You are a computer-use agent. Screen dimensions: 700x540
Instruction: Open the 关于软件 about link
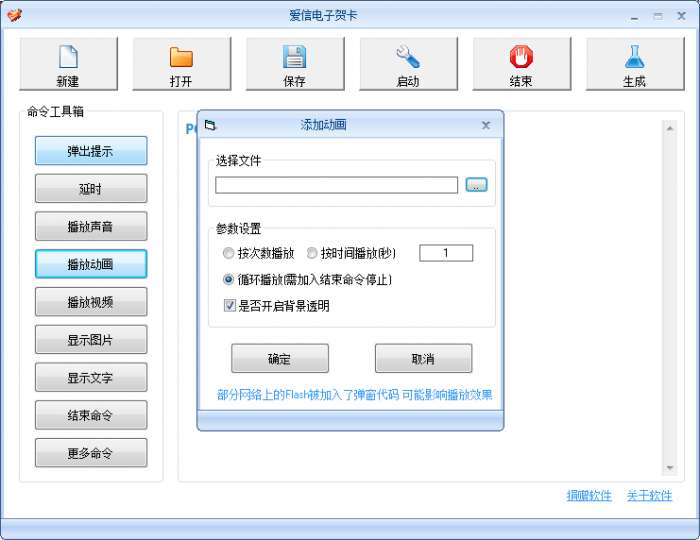coord(649,495)
